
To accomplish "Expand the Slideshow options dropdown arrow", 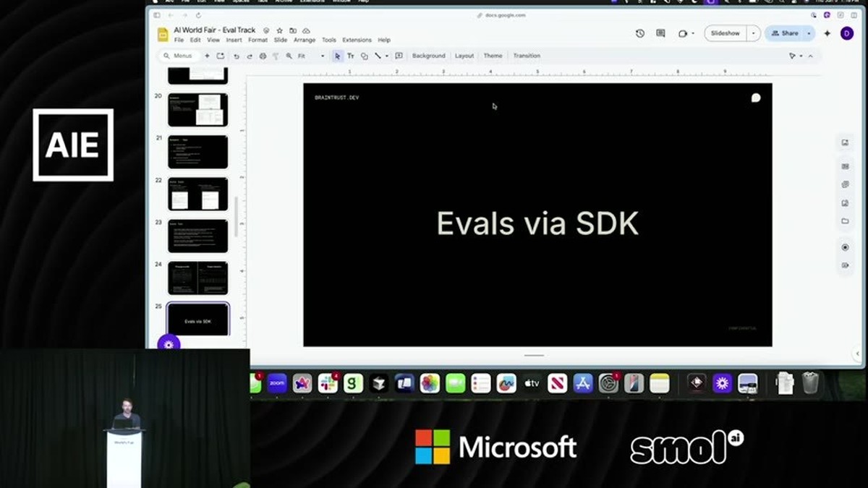I will click(x=754, y=33).
